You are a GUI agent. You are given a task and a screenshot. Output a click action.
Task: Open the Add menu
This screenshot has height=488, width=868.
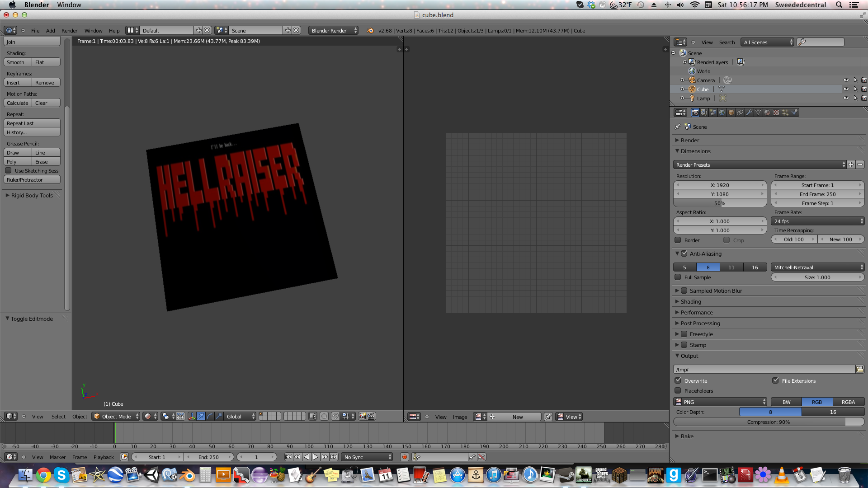tap(50, 30)
